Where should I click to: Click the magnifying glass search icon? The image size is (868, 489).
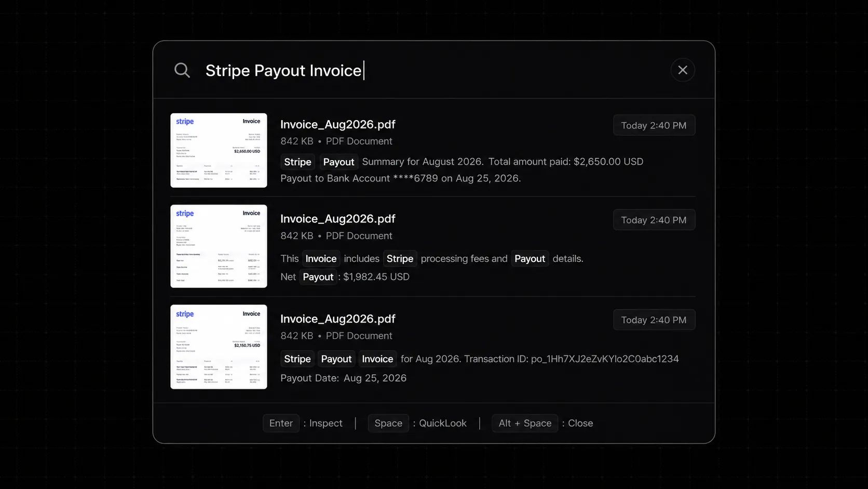[x=182, y=70]
